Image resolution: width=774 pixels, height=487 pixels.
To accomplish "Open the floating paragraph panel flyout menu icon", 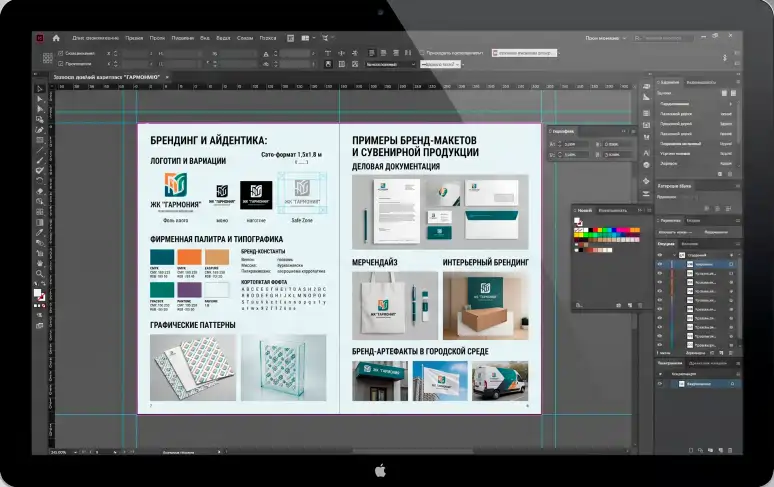I will [x=633, y=131].
